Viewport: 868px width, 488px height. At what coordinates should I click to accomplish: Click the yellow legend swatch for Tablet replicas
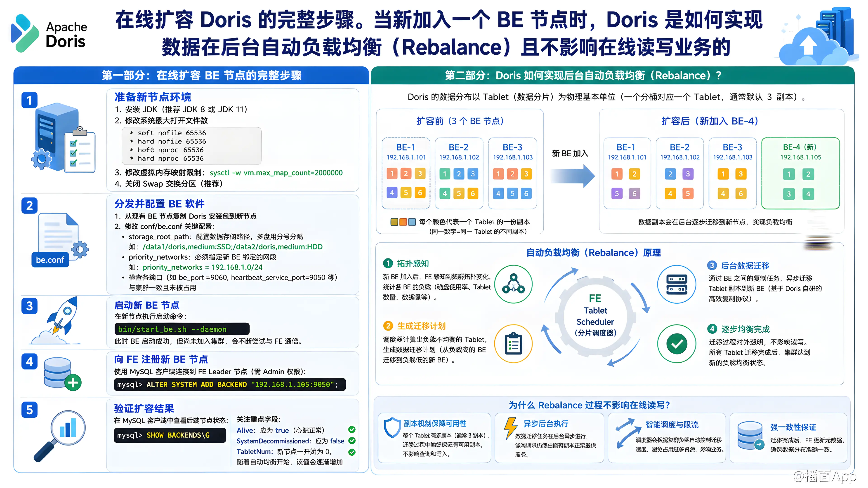(x=394, y=222)
